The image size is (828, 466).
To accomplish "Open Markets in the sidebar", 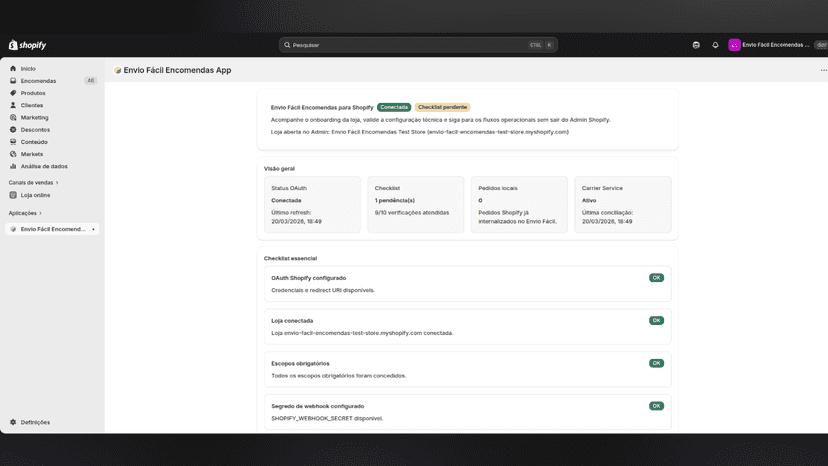I will 32,154.
